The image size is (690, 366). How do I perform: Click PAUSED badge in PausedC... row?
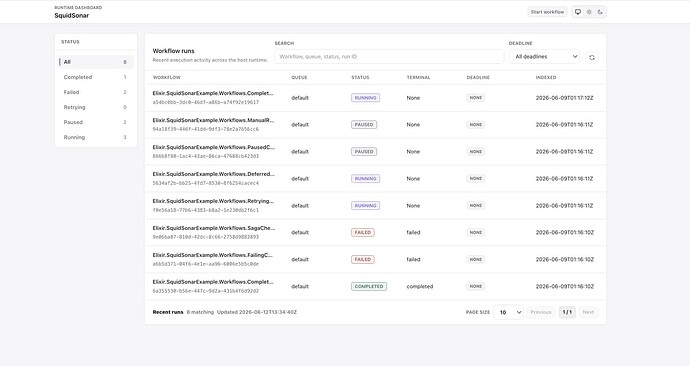(x=364, y=151)
